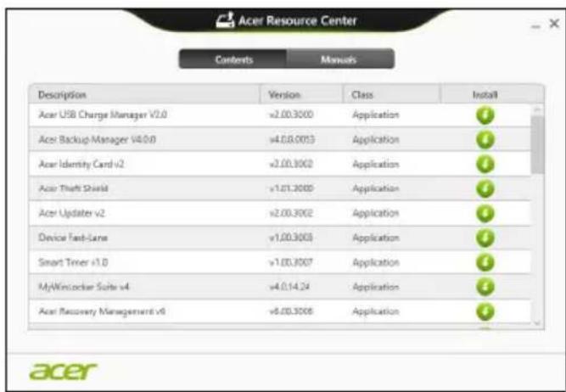Sort by the Description column header

pyautogui.click(x=144, y=94)
